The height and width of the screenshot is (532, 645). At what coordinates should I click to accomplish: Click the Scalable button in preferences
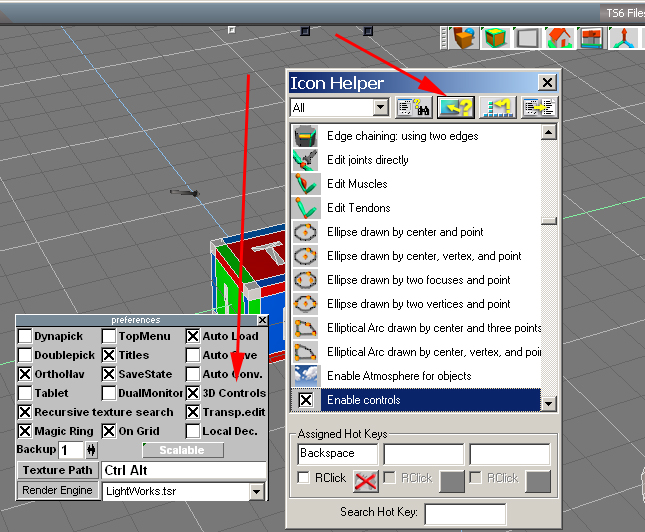[183, 450]
